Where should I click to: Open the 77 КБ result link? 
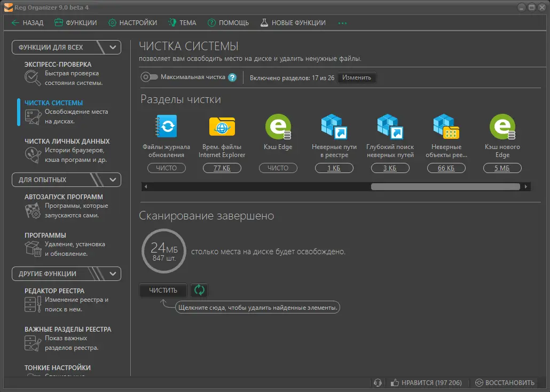click(222, 168)
